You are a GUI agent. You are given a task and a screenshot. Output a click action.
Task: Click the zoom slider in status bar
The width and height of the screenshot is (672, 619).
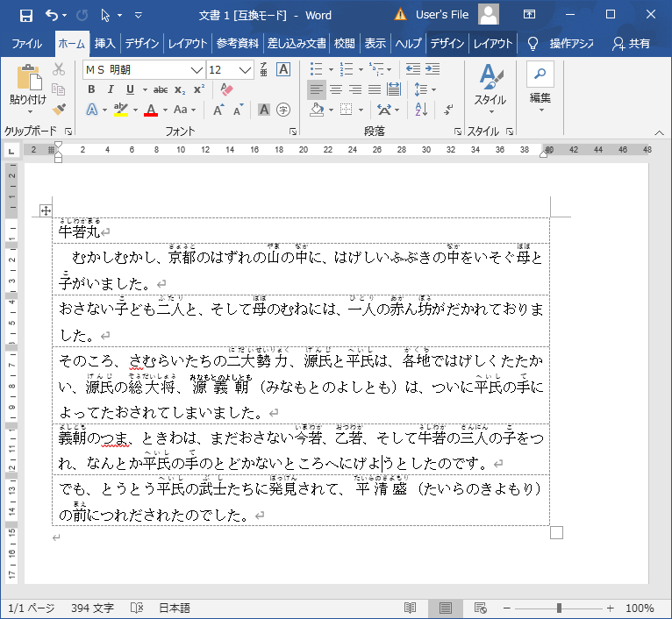pos(559,608)
